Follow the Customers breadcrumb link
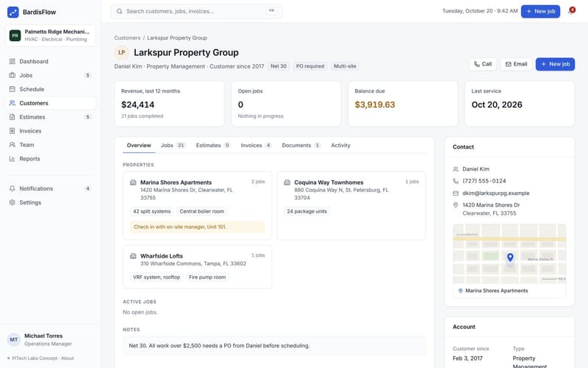 click(127, 38)
